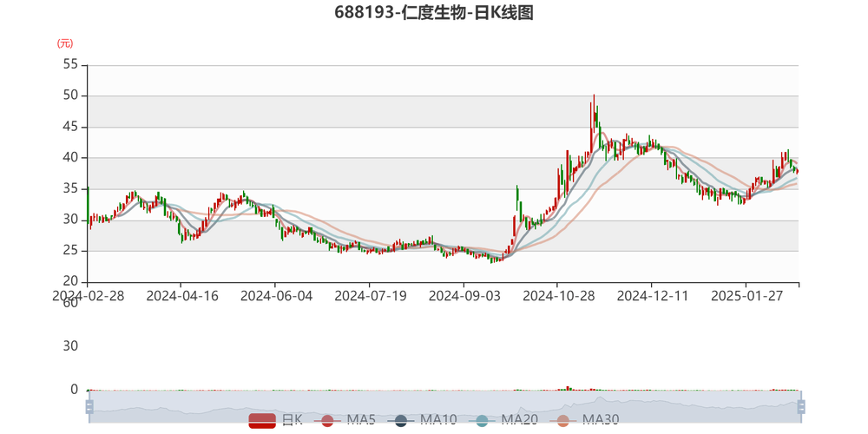Click the 55 price axis label
This screenshot has height=434, width=868.
[71, 65]
